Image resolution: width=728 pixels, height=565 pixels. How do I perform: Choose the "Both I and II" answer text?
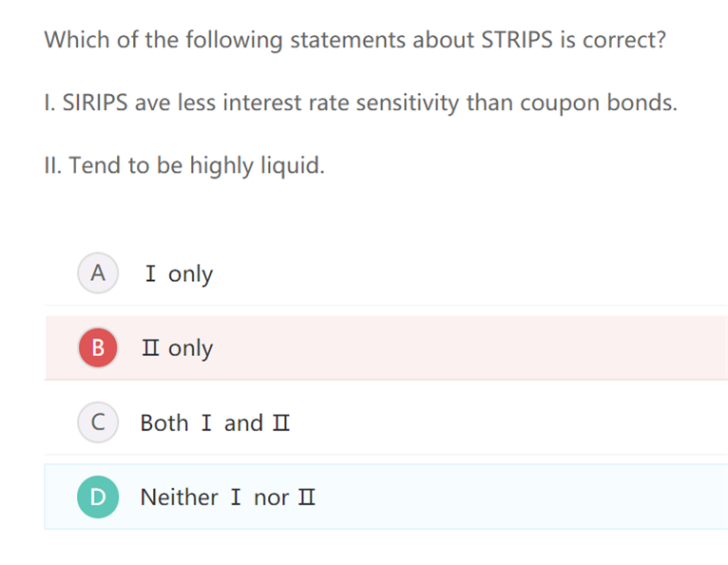point(215,423)
